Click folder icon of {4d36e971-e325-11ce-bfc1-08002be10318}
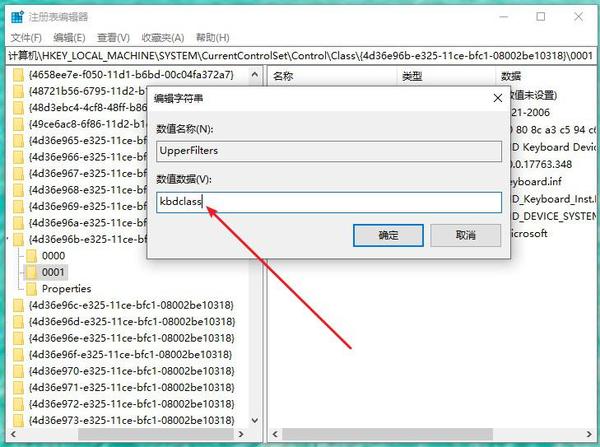This screenshot has height=447, width=600. click(x=18, y=387)
